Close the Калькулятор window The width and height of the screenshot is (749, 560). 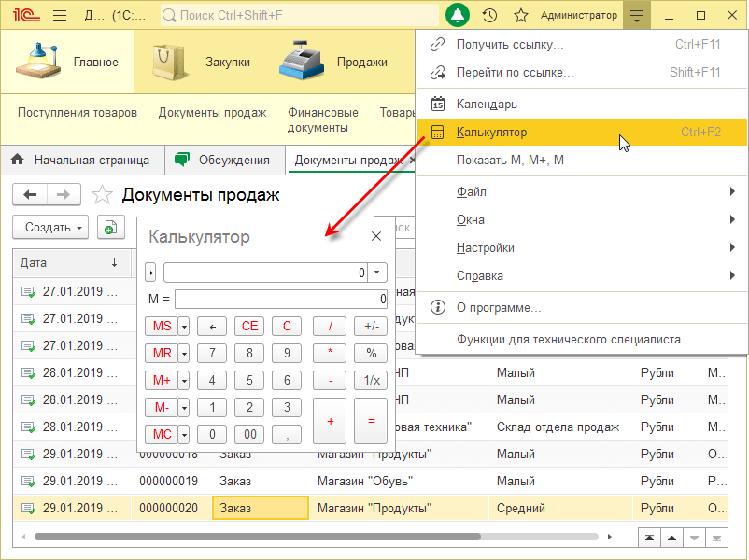tap(376, 236)
